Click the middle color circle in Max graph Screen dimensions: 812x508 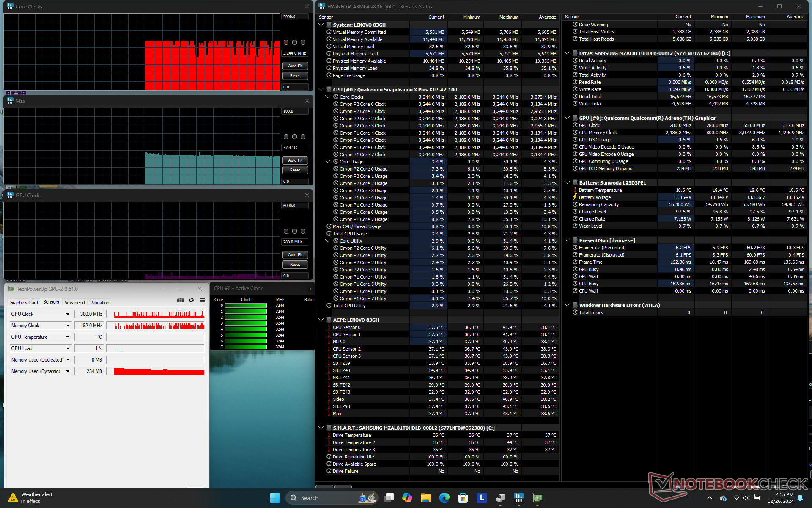click(x=294, y=137)
